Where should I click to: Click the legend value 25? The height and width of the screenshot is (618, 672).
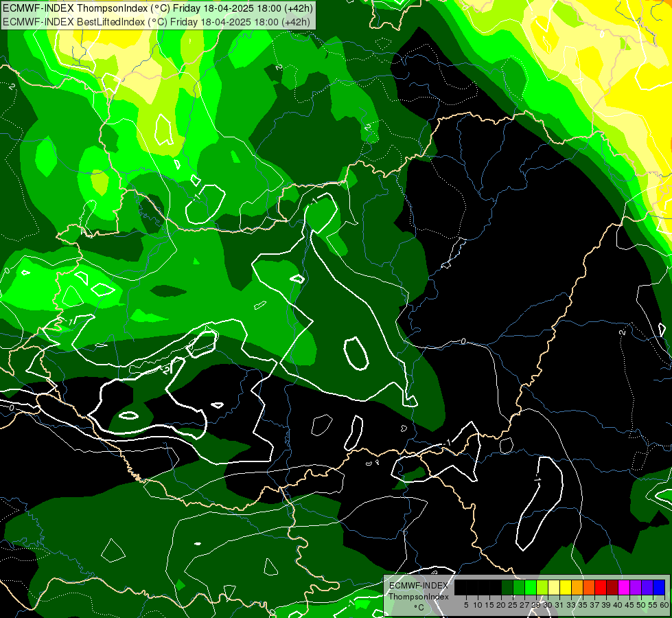513,605
